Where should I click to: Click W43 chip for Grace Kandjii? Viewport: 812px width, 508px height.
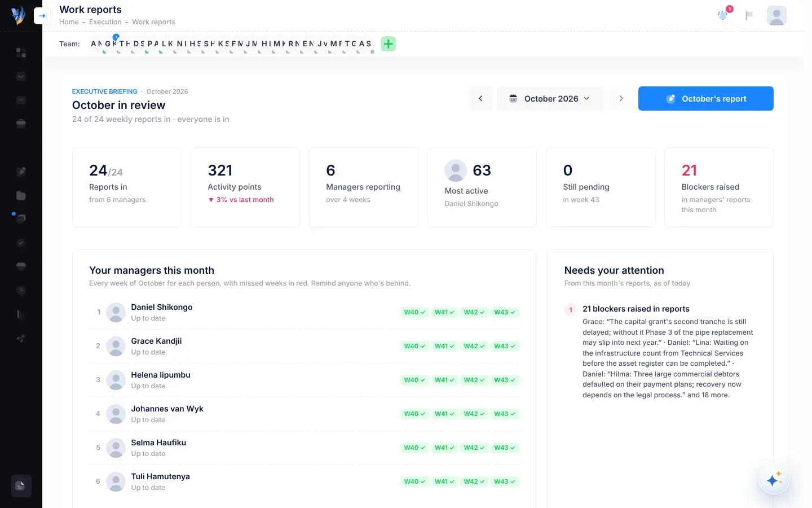coord(505,346)
